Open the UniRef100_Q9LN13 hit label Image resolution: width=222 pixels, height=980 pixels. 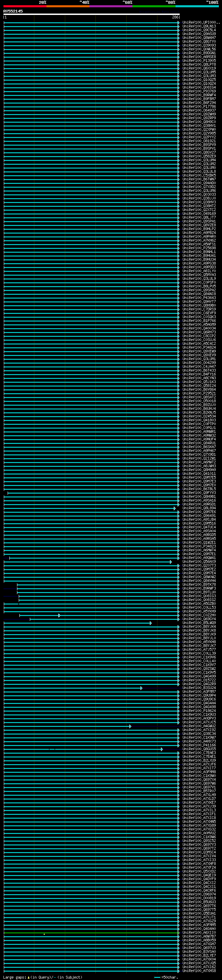pyautogui.click(x=199, y=26)
